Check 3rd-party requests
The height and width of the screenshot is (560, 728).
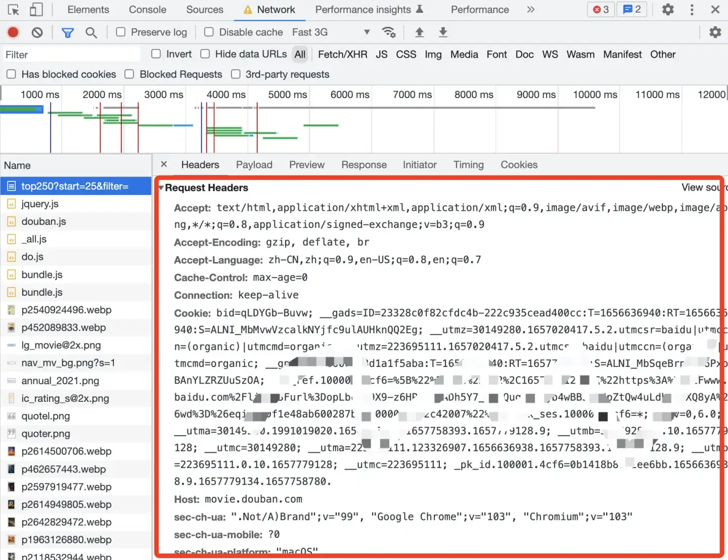[x=236, y=74]
